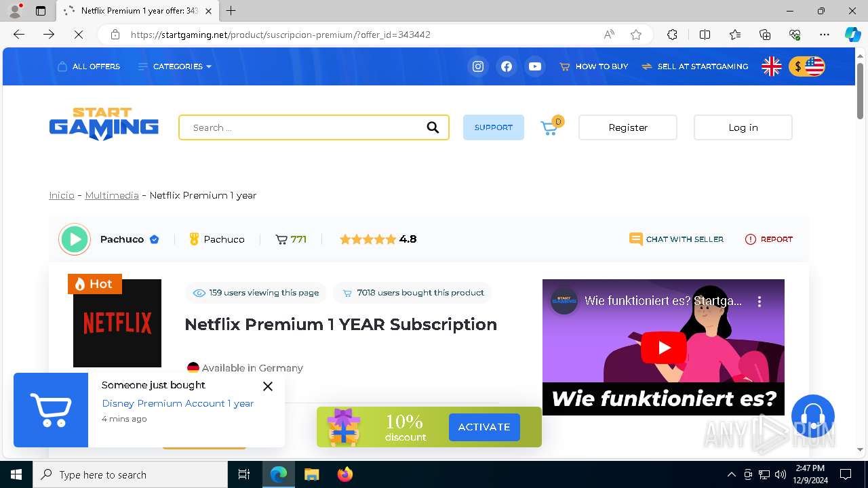The height and width of the screenshot is (488, 868).
Task: Show hidden system tray icons
Action: [731, 474]
